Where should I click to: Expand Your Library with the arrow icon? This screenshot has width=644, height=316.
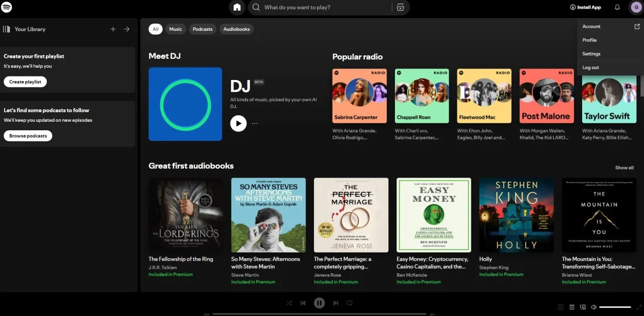(127, 29)
